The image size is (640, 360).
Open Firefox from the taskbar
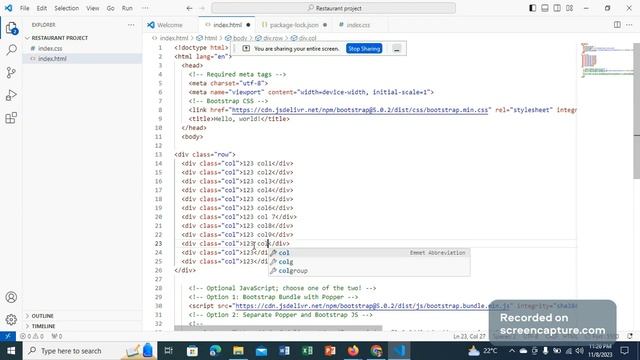click(353, 351)
